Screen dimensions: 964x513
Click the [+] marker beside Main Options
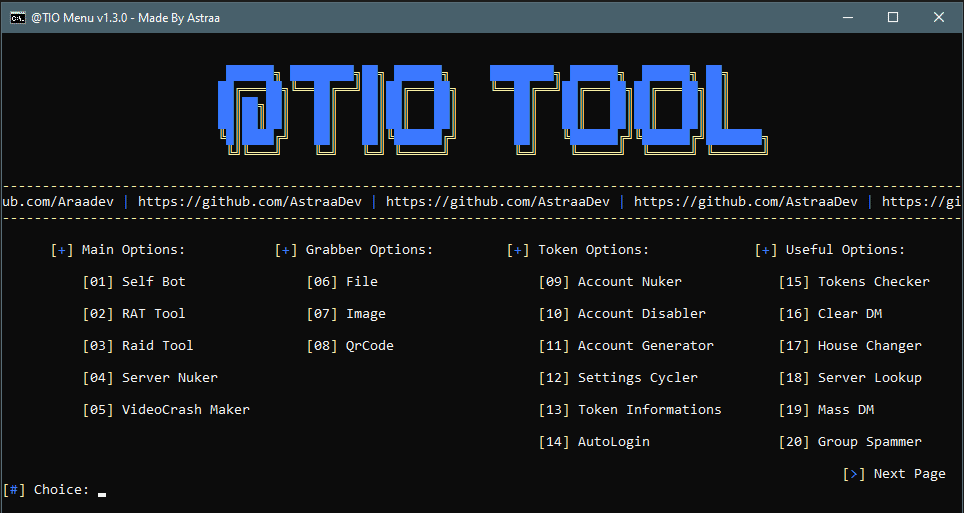tap(62, 250)
